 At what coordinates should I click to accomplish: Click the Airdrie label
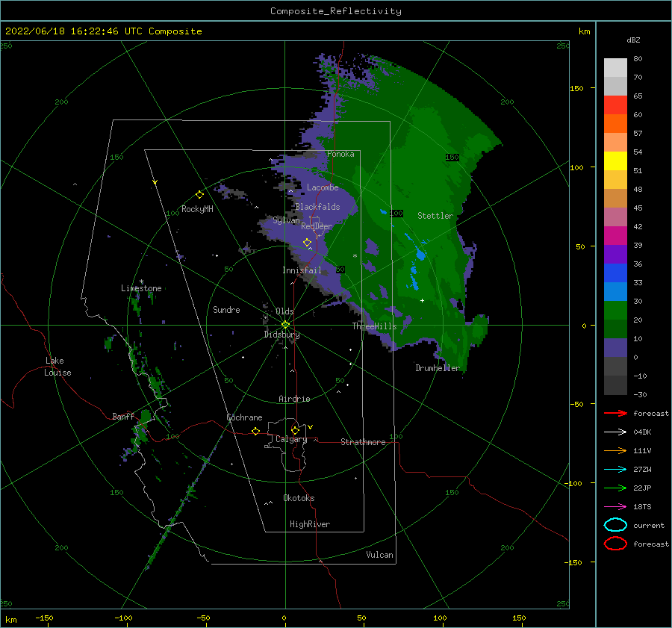[x=294, y=399]
